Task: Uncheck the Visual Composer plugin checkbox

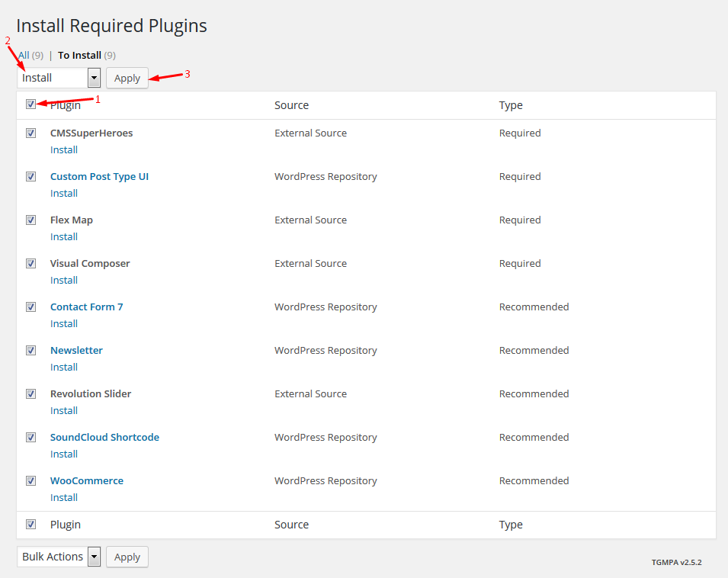Action: coord(30,264)
